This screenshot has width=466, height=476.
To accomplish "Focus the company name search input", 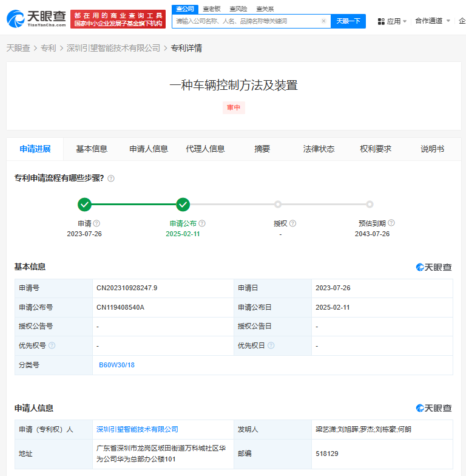I will (246, 21).
